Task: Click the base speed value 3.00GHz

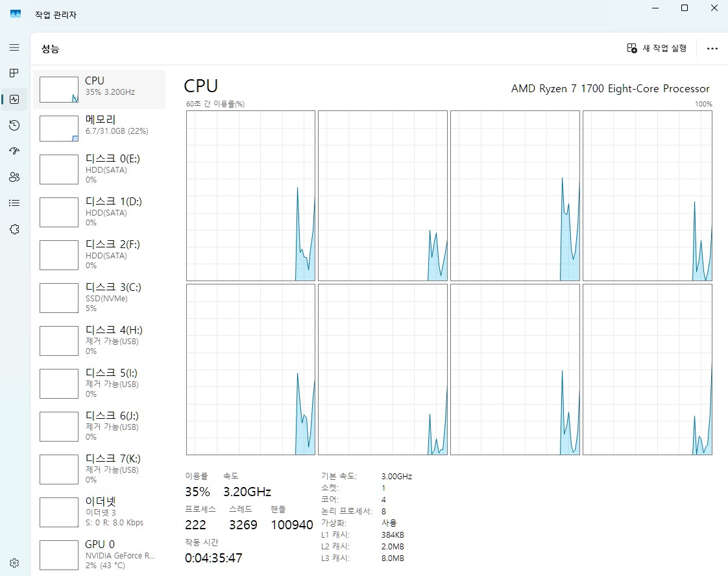Action: coord(396,477)
